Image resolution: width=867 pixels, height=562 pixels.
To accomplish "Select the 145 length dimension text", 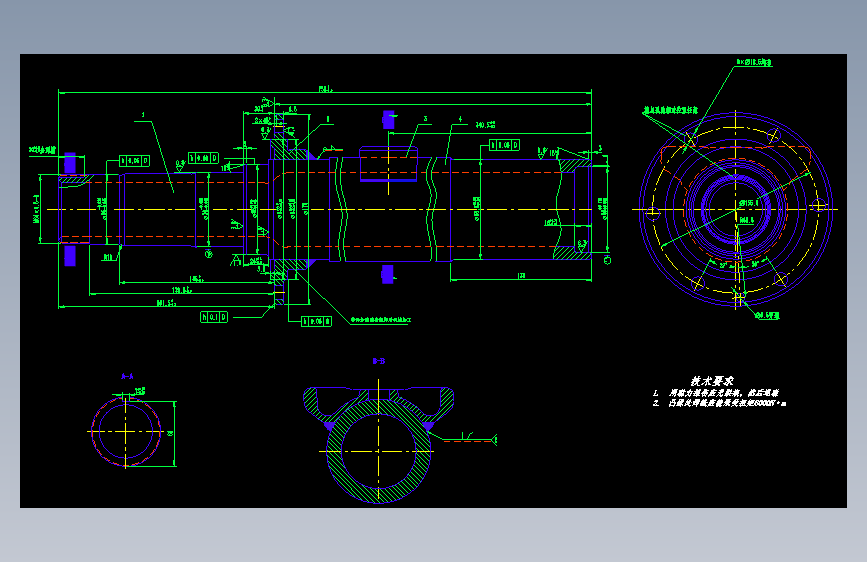I will tap(197, 279).
